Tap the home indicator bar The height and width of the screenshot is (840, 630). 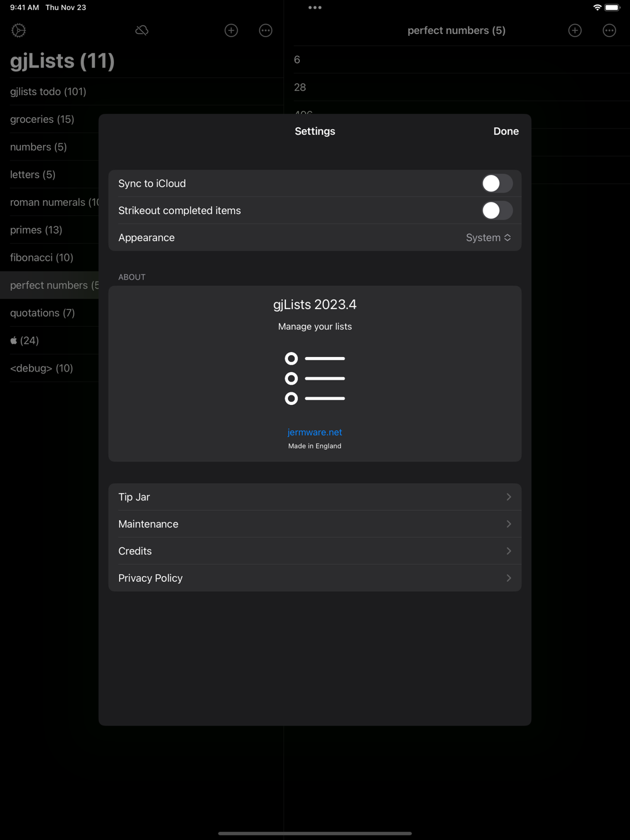pos(315,833)
